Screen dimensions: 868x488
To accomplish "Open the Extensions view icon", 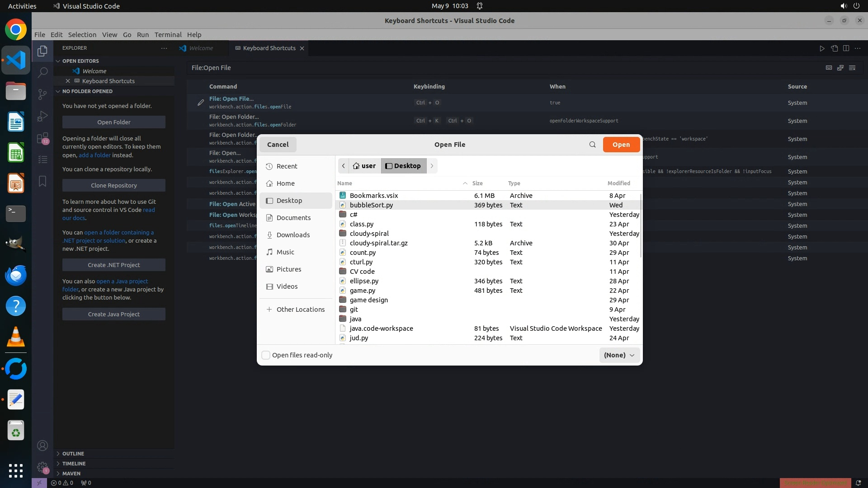I will click(x=42, y=138).
